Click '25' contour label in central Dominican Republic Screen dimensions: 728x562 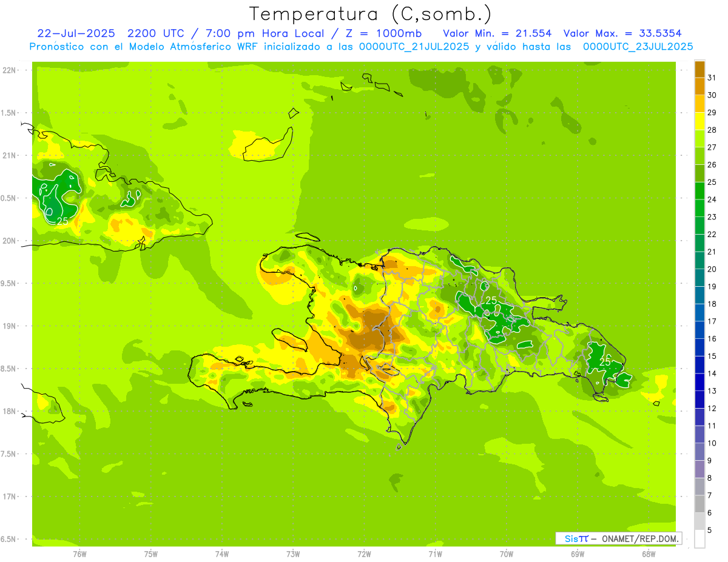[491, 301]
